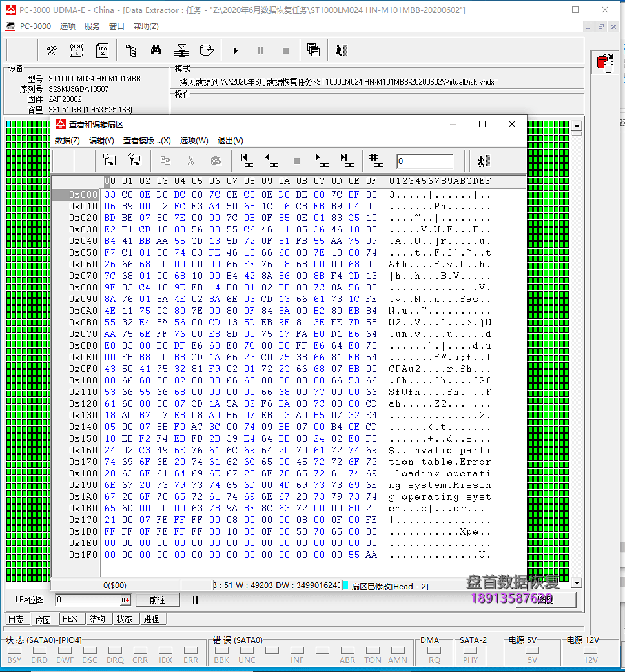Open the 服务 menu
This screenshot has width=625, height=672.
[x=92, y=26]
